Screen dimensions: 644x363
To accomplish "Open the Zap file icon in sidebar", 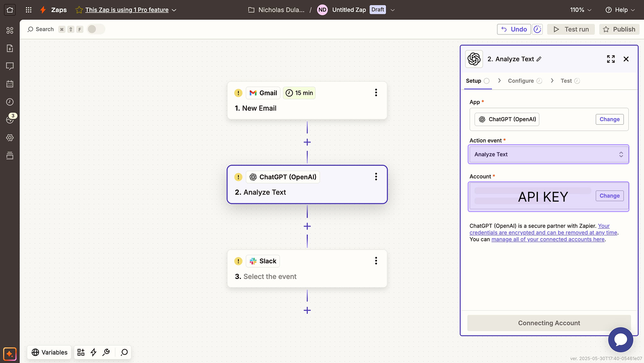I will click(x=10, y=48).
